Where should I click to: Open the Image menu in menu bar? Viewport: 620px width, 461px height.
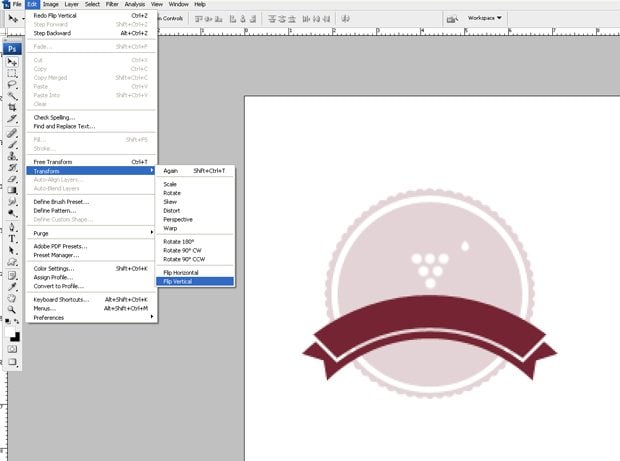click(51, 4)
